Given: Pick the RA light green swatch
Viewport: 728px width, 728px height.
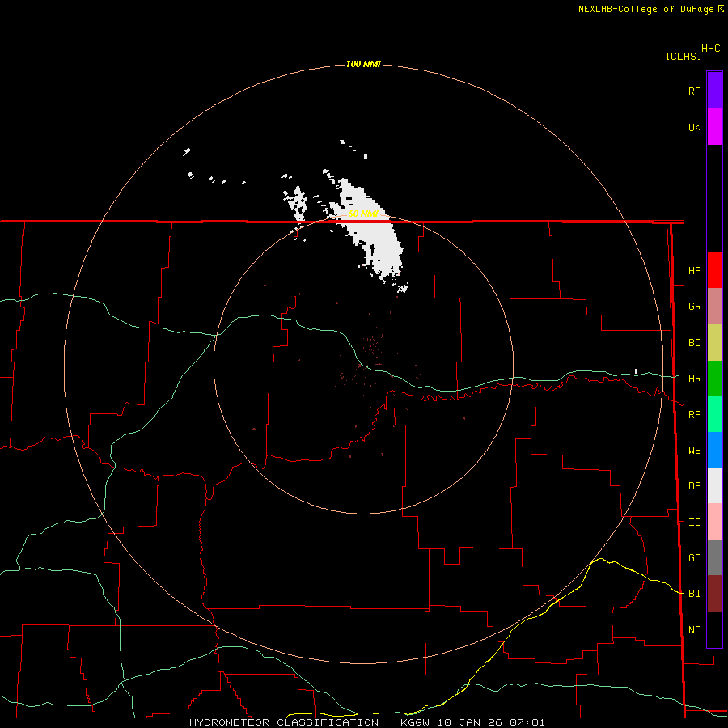Looking at the screenshot, I should click(714, 414).
